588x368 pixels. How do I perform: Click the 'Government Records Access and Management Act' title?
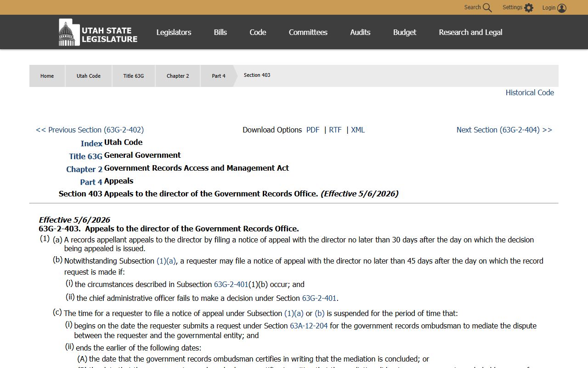point(197,168)
